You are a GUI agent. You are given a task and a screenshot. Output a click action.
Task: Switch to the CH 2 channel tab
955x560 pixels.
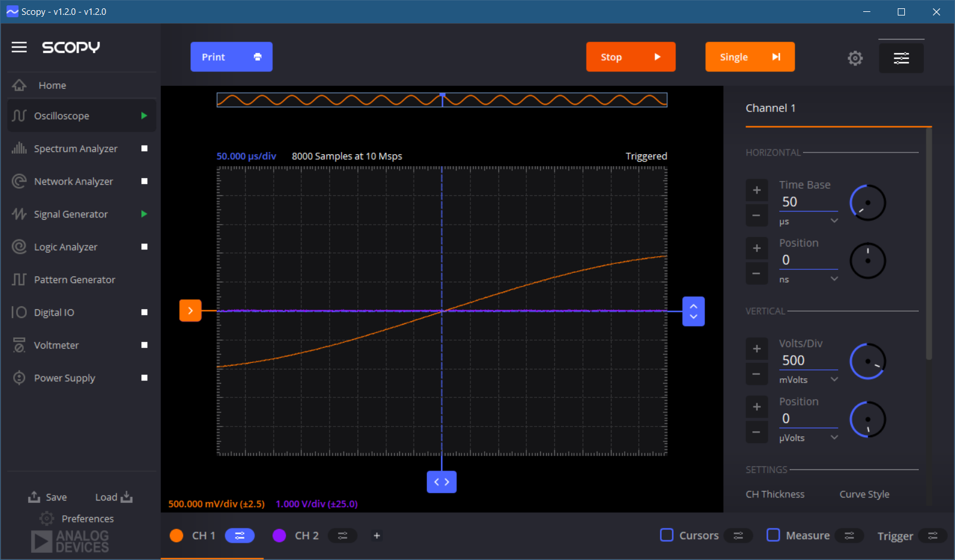pos(306,536)
